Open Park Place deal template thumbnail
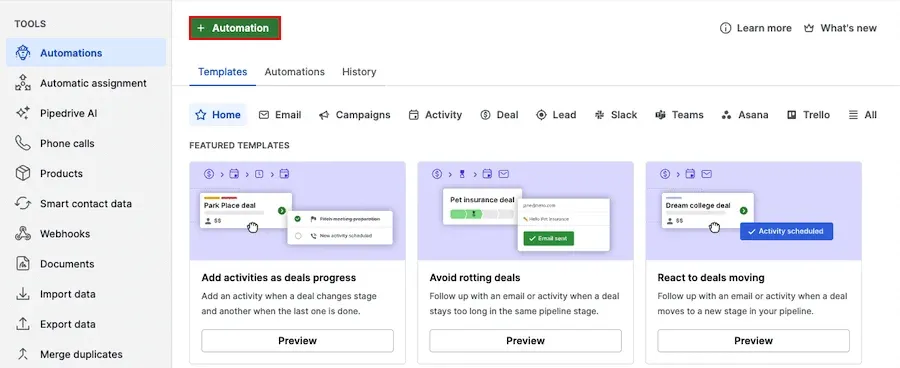Viewport: 900px width, 368px height. pyautogui.click(x=297, y=211)
